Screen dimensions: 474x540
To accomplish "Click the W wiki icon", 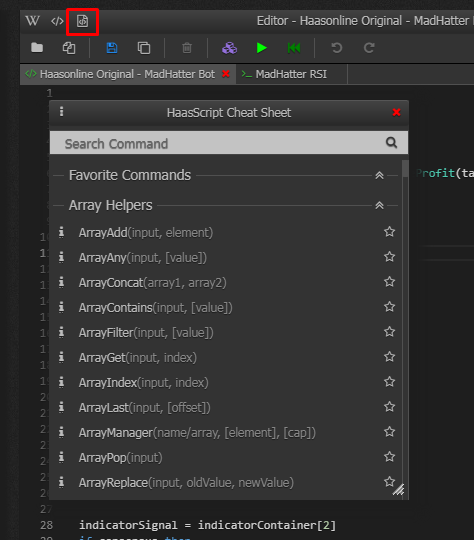I will 32,21.
